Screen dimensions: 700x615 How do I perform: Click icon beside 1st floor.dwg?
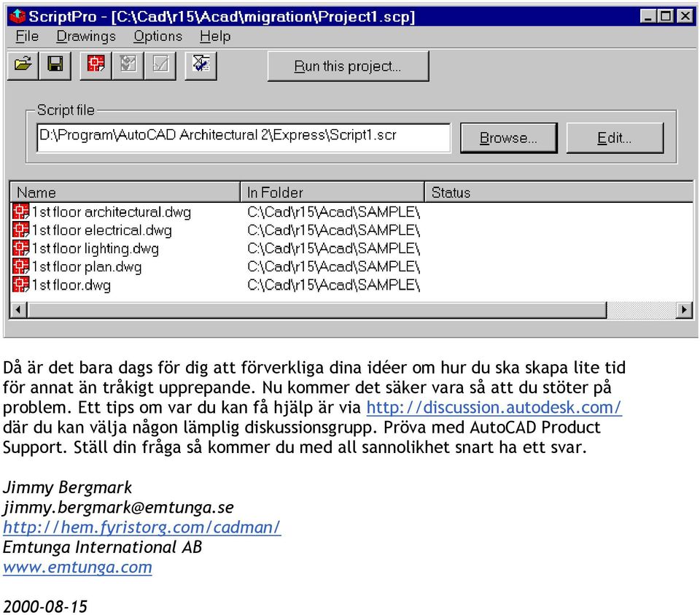20,285
